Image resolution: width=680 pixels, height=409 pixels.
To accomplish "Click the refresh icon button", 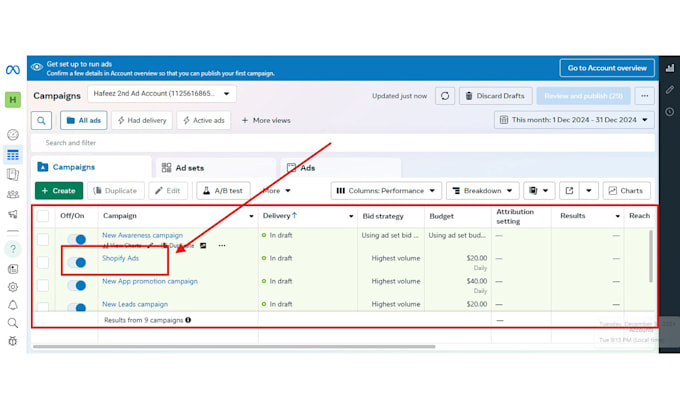I will (x=445, y=96).
